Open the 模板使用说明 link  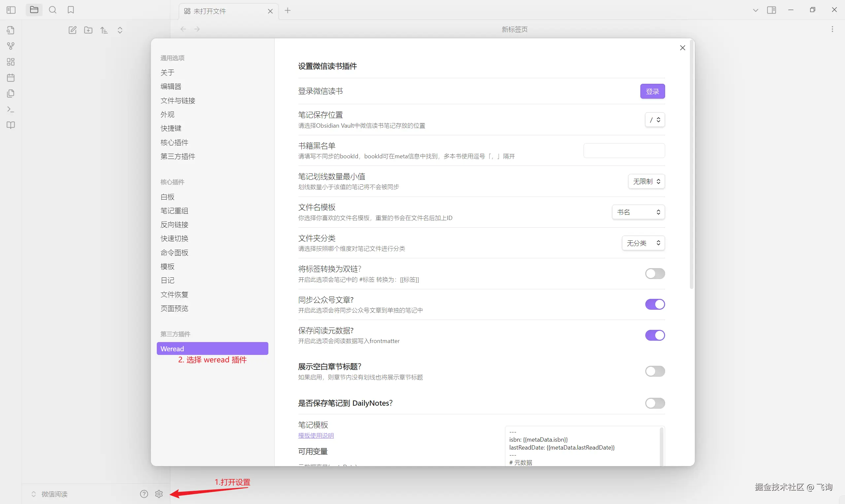[x=316, y=435]
